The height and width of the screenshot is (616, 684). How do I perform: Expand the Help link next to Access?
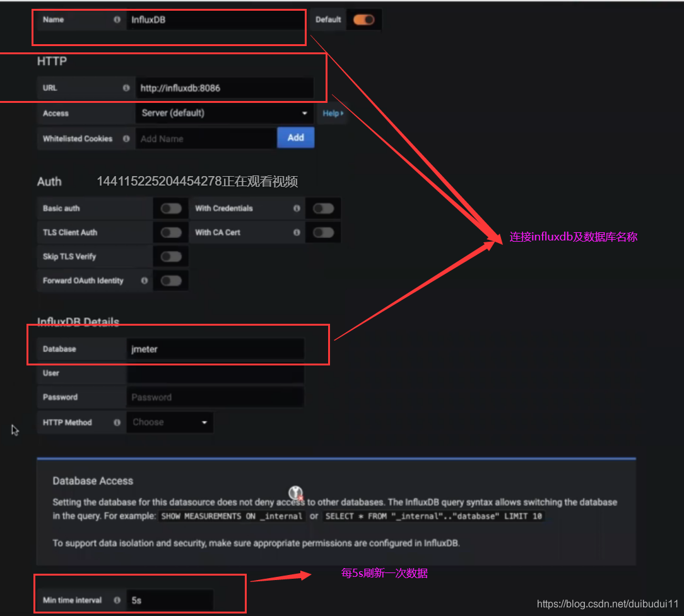tap(333, 114)
